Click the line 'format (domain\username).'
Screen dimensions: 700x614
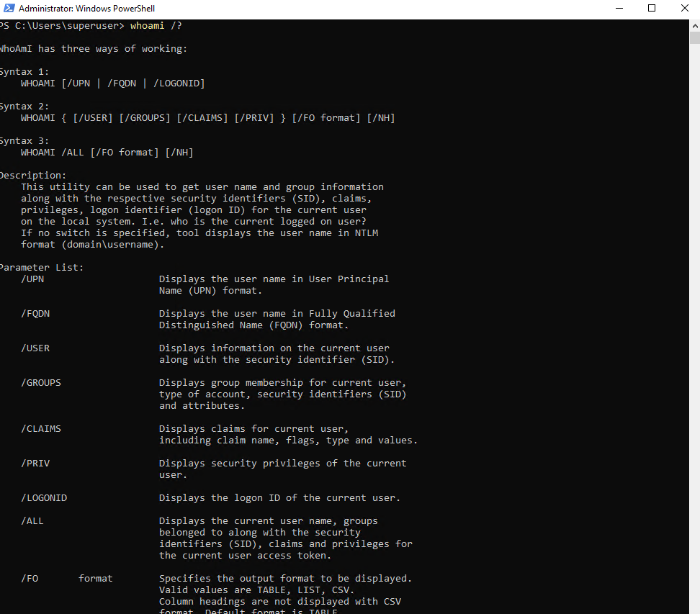coord(92,245)
